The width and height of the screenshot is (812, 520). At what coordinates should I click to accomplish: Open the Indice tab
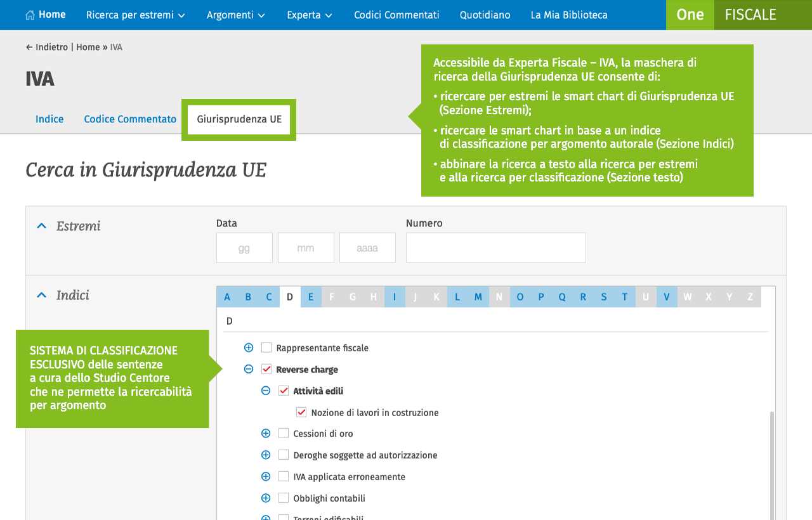(x=49, y=119)
